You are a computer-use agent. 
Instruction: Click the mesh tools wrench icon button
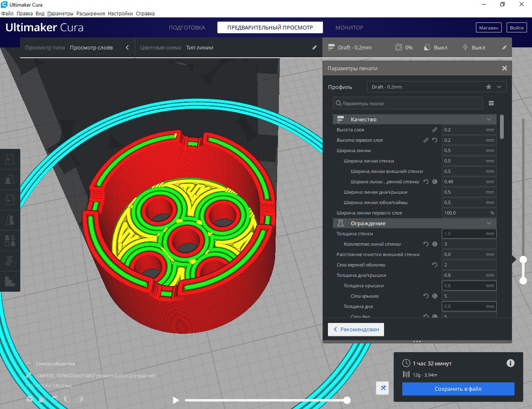pos(383,388)
